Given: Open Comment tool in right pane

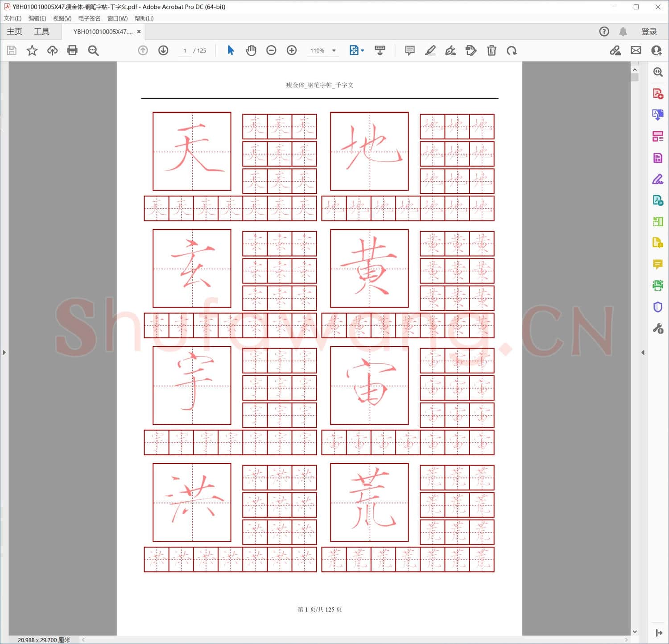Looking at the screenshot, I should click(x=658, y=264).
